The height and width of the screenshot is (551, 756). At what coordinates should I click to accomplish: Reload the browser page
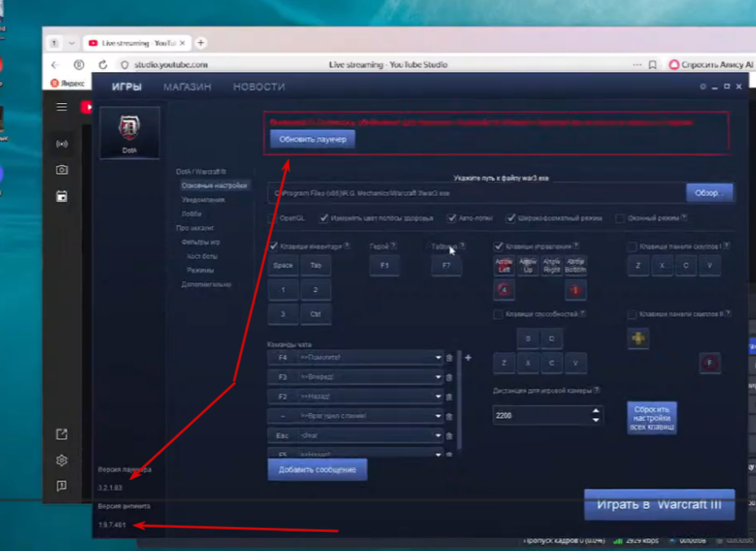(x=103, y=64)
